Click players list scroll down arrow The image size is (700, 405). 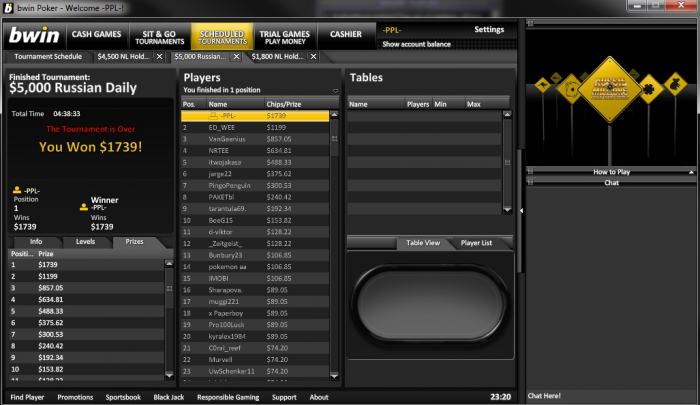click(334, 376)
